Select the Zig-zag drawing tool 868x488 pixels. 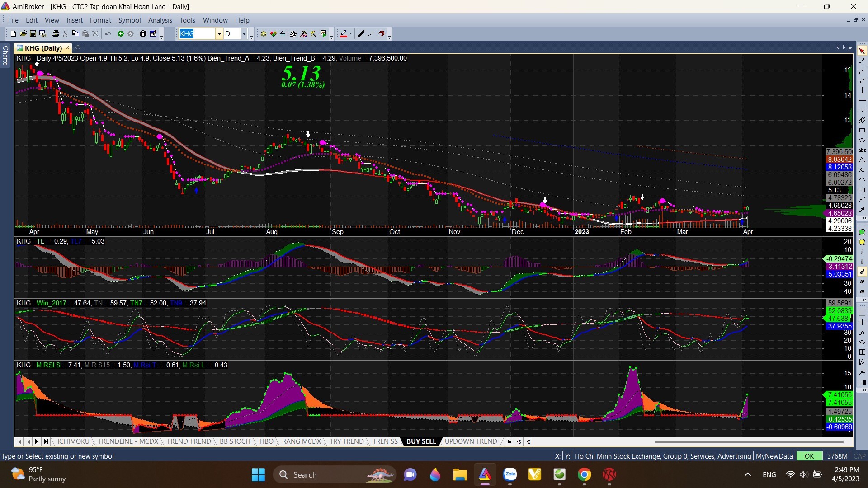click(x=862, y=201)
